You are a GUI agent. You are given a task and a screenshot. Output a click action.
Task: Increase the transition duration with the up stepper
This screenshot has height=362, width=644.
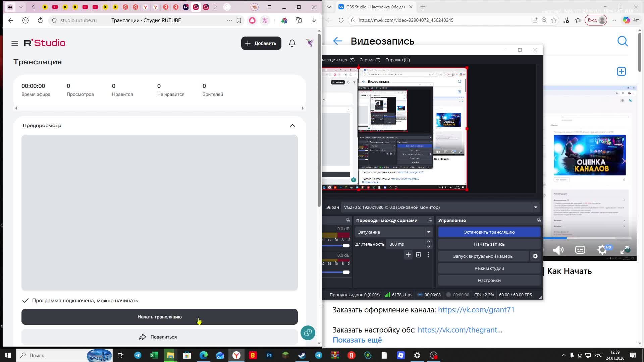pyautogui.click(x=428, y=241)
